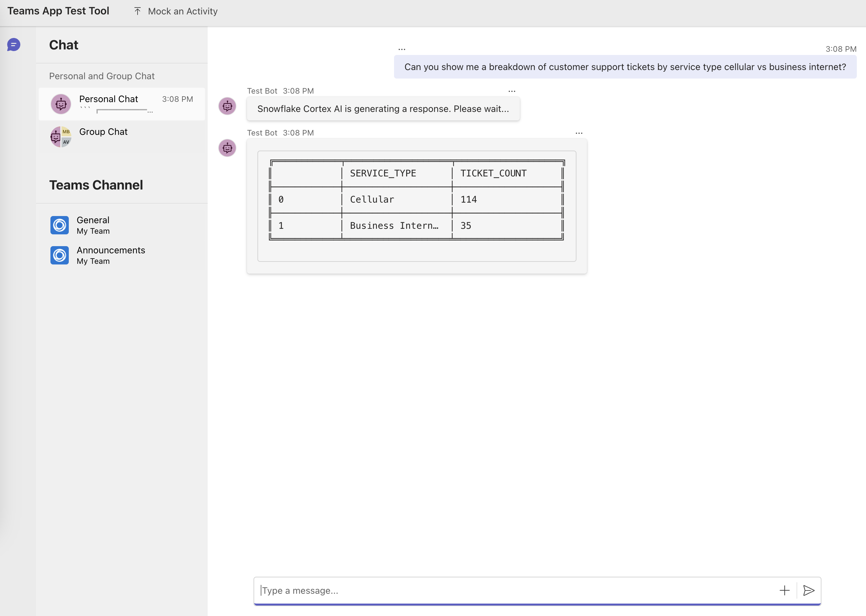Click the Announcements channel team icon
The height and width of the screenshot is (616, 866).
click(60, 255)
